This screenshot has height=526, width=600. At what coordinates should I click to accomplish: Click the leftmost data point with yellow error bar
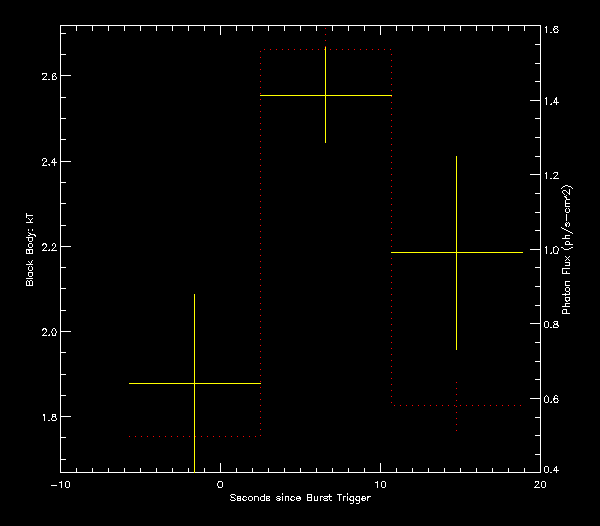194,383
